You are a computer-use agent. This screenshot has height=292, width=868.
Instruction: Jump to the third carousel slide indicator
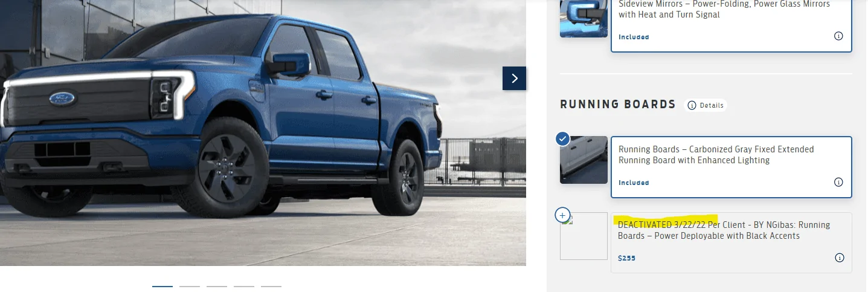click(217, 286)
